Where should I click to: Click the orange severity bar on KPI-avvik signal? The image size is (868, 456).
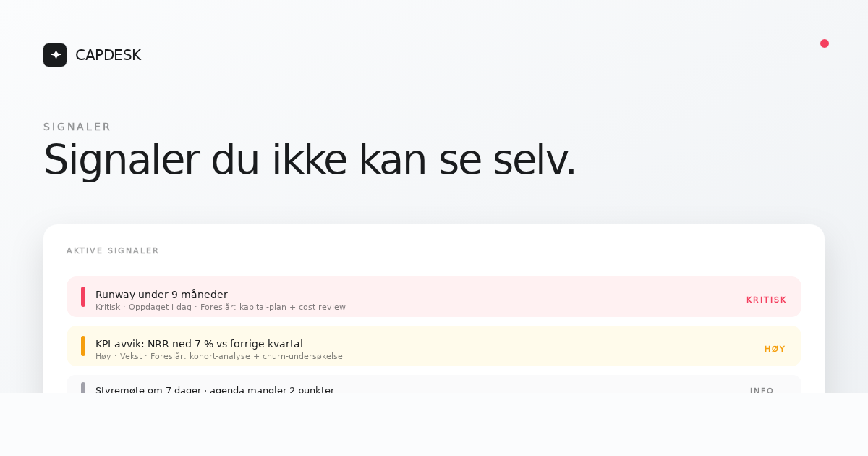pyautogui.click(x=83, y=346)
